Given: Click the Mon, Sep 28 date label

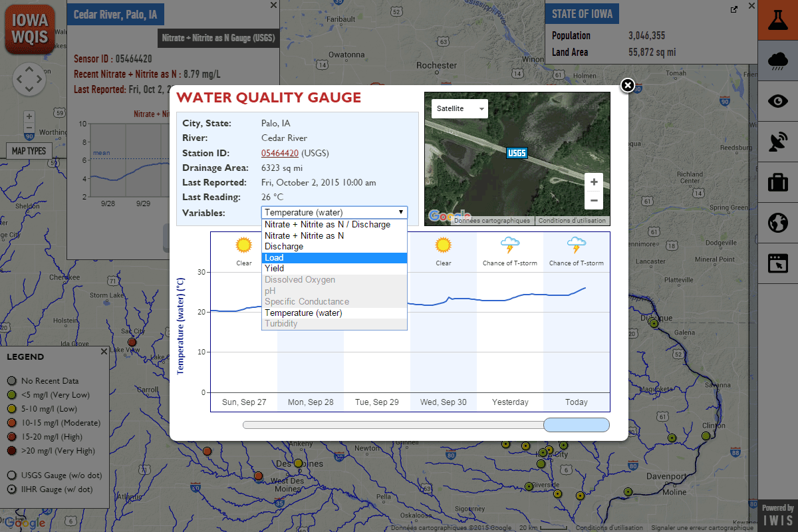Looking at the screenshot, I should point(311,402).
